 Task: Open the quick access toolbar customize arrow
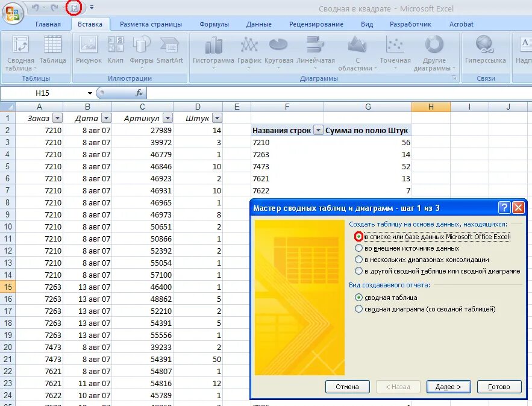pos(92,7)
